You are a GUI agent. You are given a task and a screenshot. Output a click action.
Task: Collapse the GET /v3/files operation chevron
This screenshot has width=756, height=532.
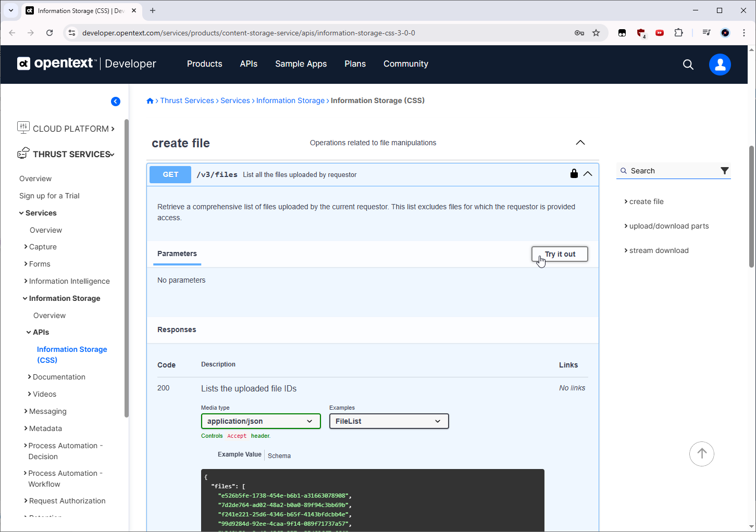588,174
